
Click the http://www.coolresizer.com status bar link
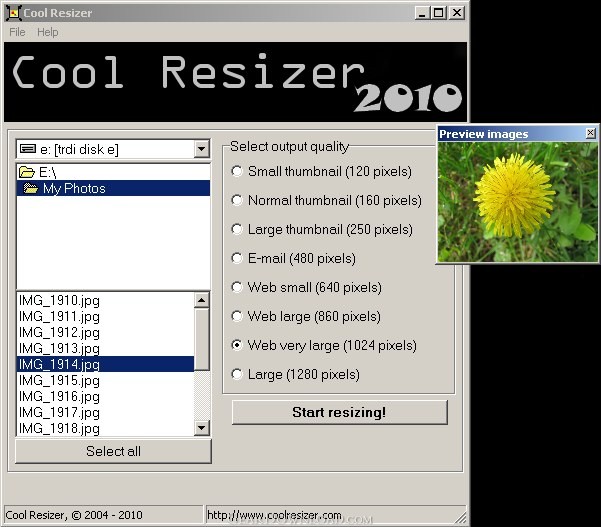[x=274, y=515]
